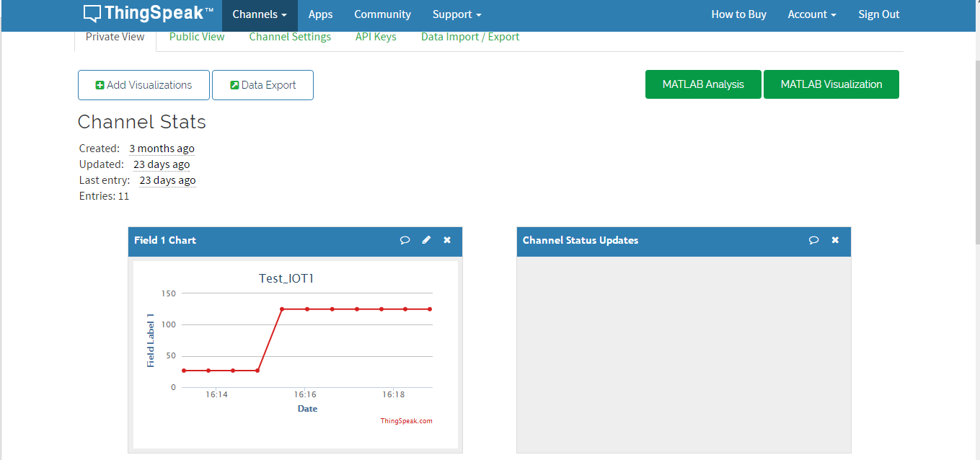Click the green plus icon in Add Visualizations
Image resolution: width=980 pixels, height=460 pixels.
coord(100,84)
